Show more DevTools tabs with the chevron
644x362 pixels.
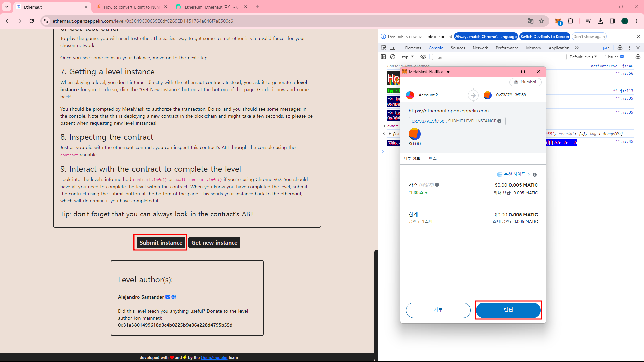(x=577, y=48)
